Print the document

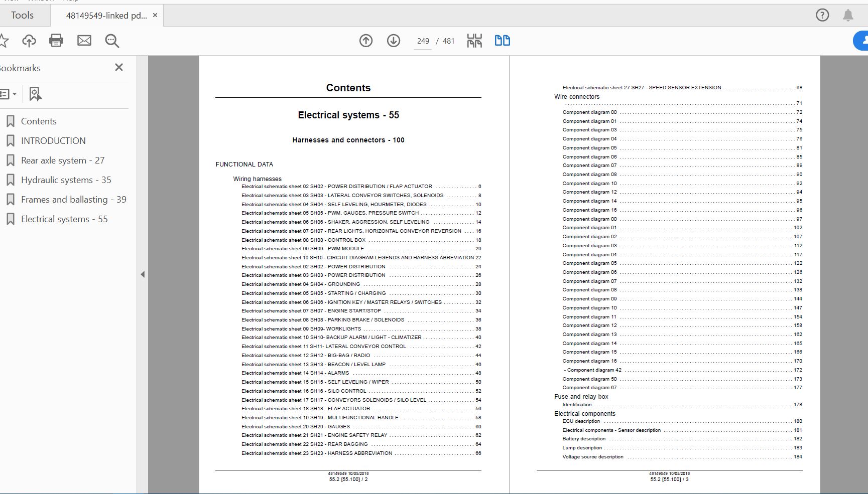(x=56, y=41)
